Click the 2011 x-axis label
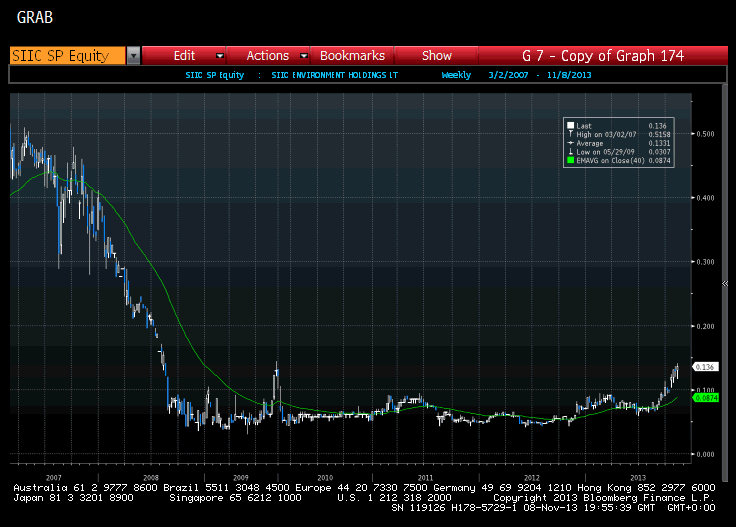Screen dimensions: 736x527 (425, 478)
